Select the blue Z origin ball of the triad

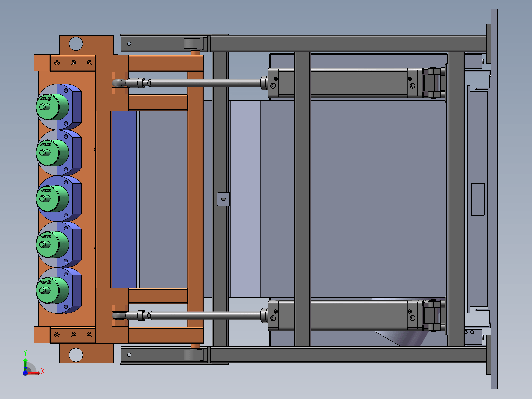[x=25, y=373]
